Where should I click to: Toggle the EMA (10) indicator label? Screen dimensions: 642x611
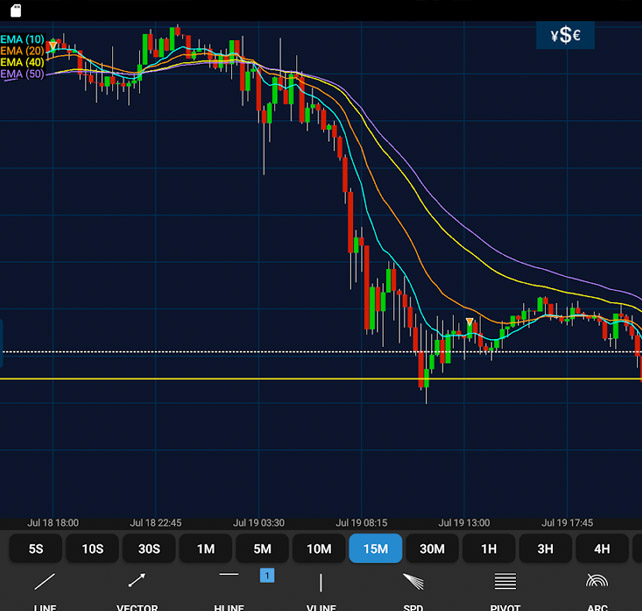pyautogui.click(x=22, y=39)
